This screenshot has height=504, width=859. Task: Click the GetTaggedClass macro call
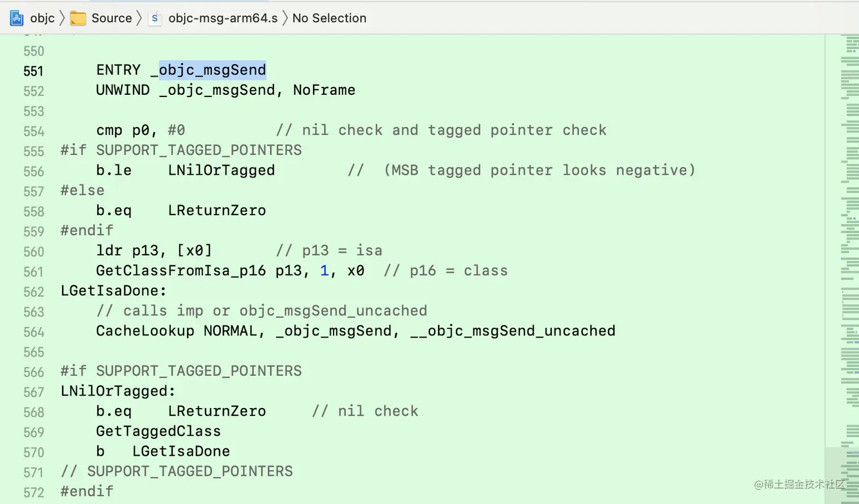158,431
